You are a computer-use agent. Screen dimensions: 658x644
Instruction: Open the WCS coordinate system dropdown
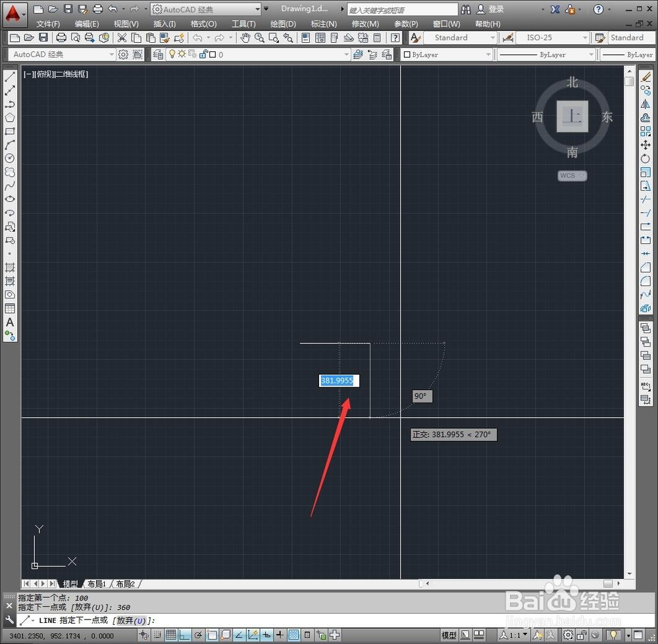(x=572, y=176)
